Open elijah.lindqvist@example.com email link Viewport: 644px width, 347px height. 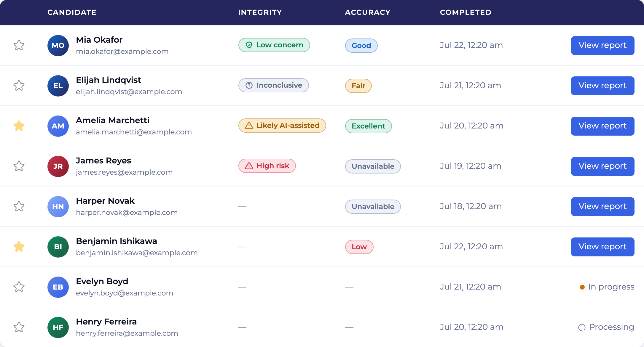click(129, 92)
